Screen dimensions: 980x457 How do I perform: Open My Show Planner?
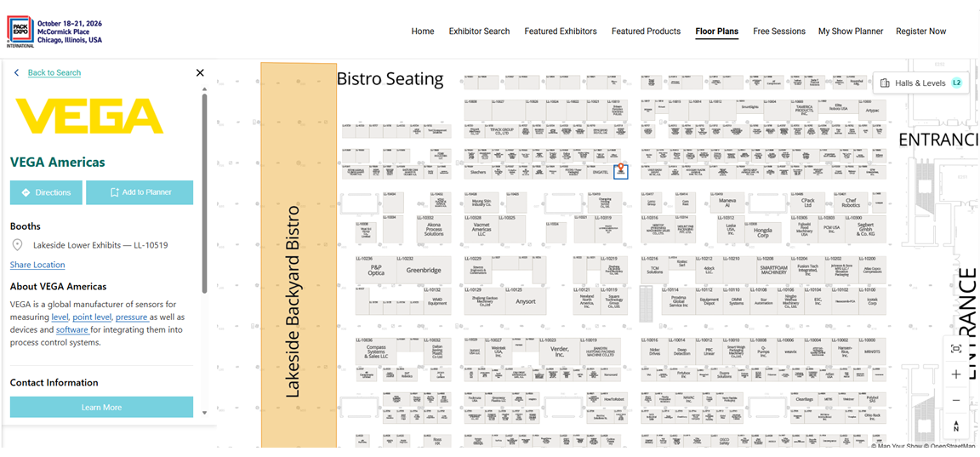click(851, 31)
